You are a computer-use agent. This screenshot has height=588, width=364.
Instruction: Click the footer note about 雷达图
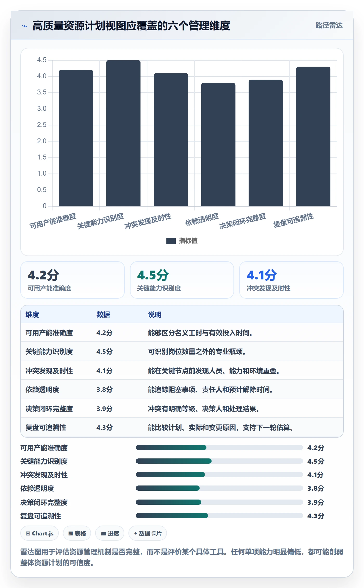pyautogui.click(x=182, y=557)
